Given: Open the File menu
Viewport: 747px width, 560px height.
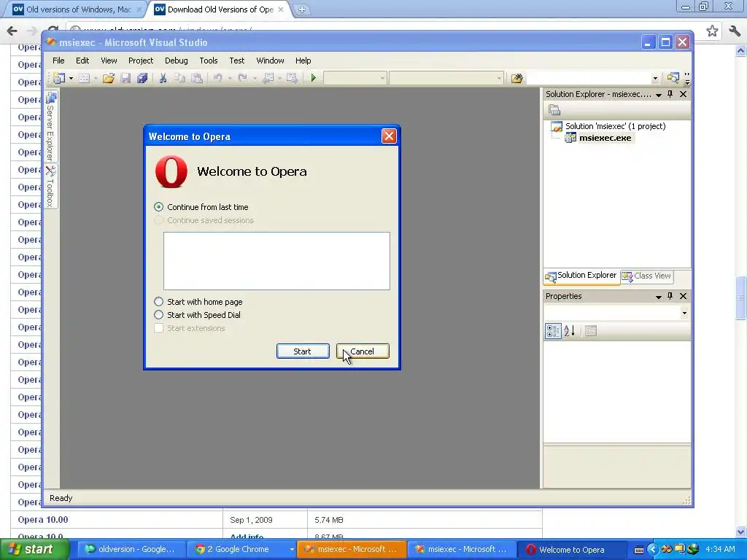Looking at the screenshot, I should 58,61.
